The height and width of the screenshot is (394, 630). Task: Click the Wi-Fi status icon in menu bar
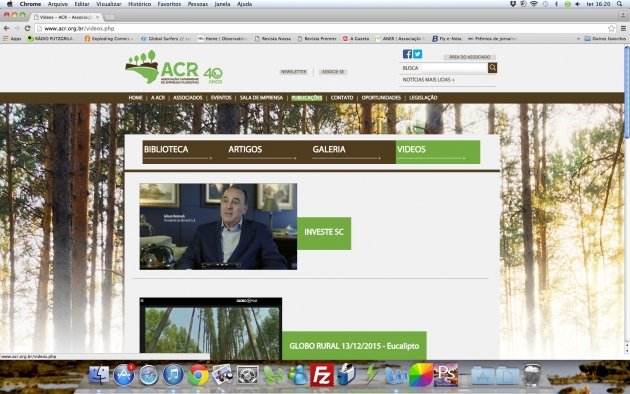[x=534, y=4]
